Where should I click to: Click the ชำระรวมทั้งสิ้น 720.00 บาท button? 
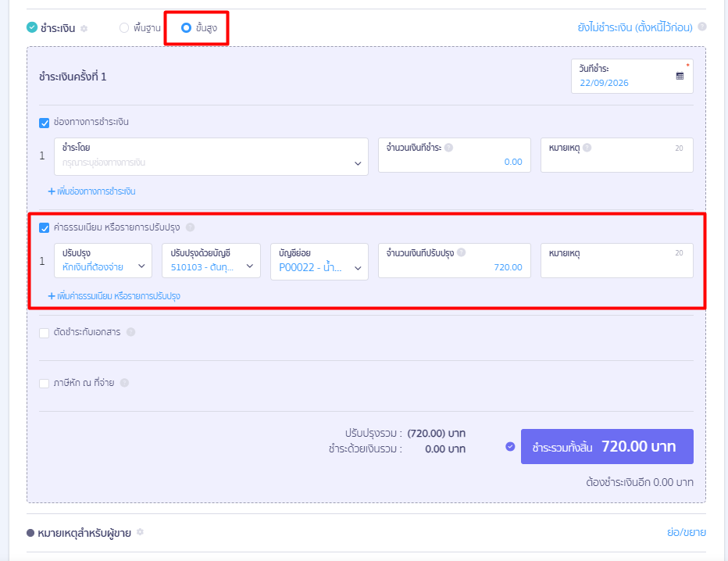[607, 446]
